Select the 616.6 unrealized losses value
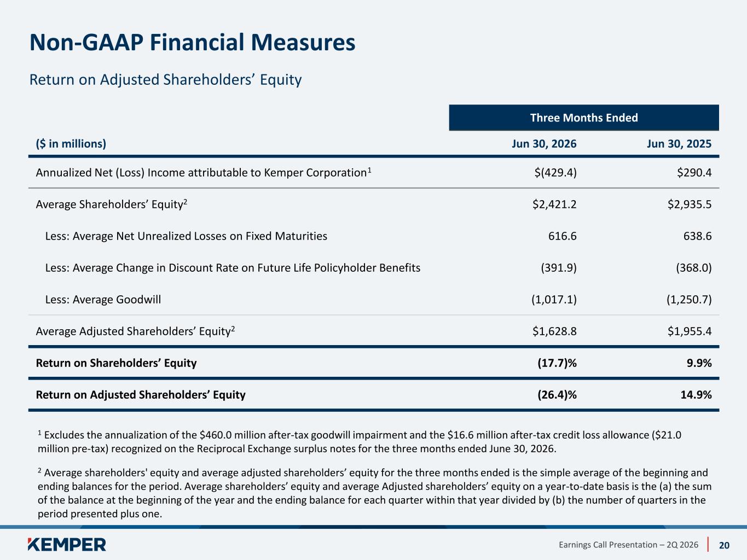747x560 pixels. 563,236
